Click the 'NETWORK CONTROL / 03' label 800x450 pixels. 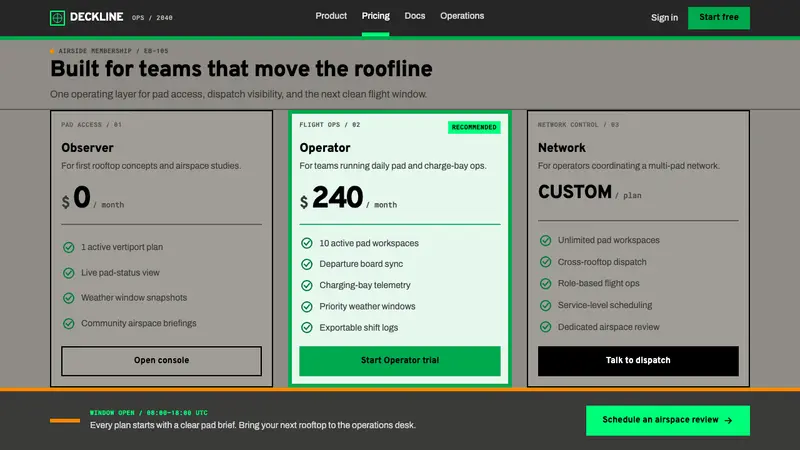pos(578,124)
